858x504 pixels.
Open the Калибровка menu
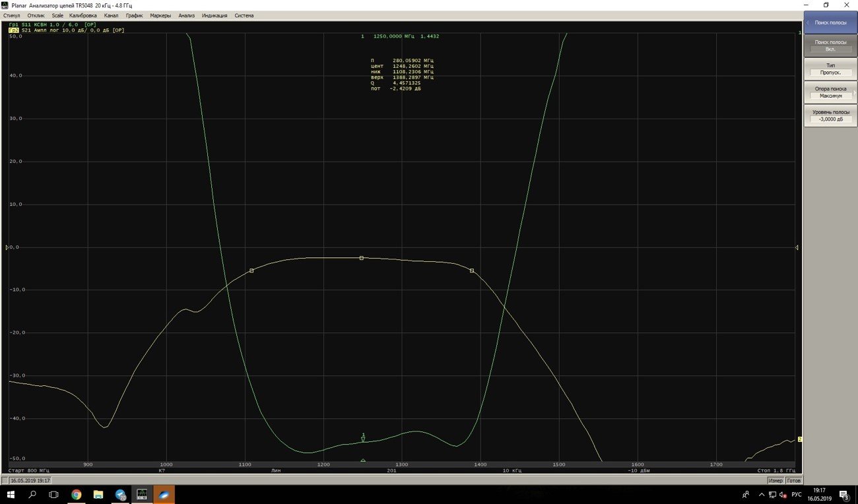tap(82, 15)
